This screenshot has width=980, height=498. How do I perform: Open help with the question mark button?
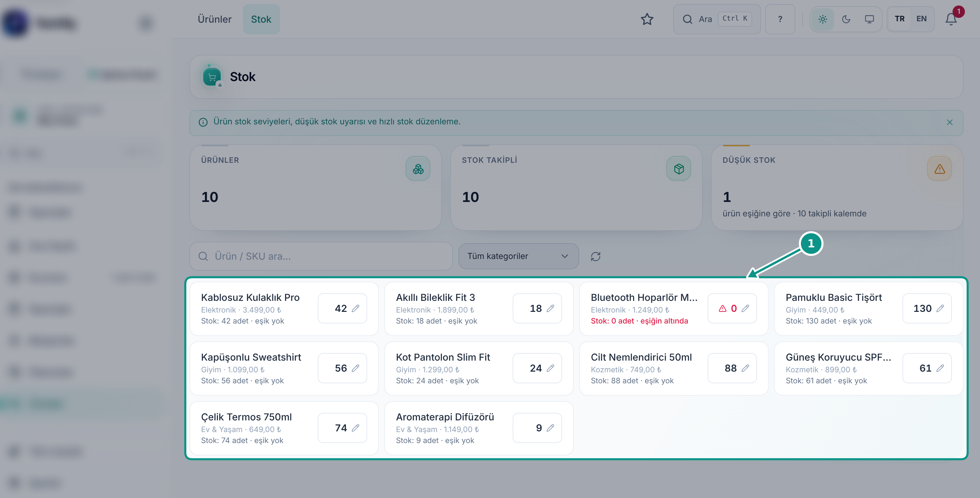(x=780, y=19)
